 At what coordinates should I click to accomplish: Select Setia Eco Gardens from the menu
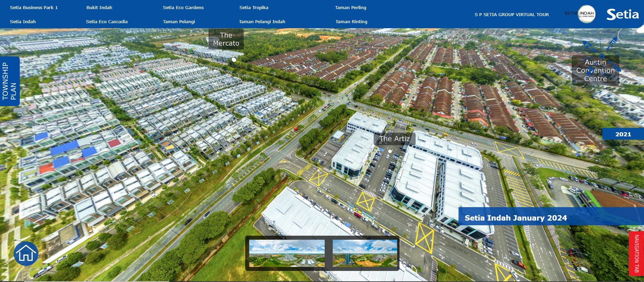click(183, 7)
